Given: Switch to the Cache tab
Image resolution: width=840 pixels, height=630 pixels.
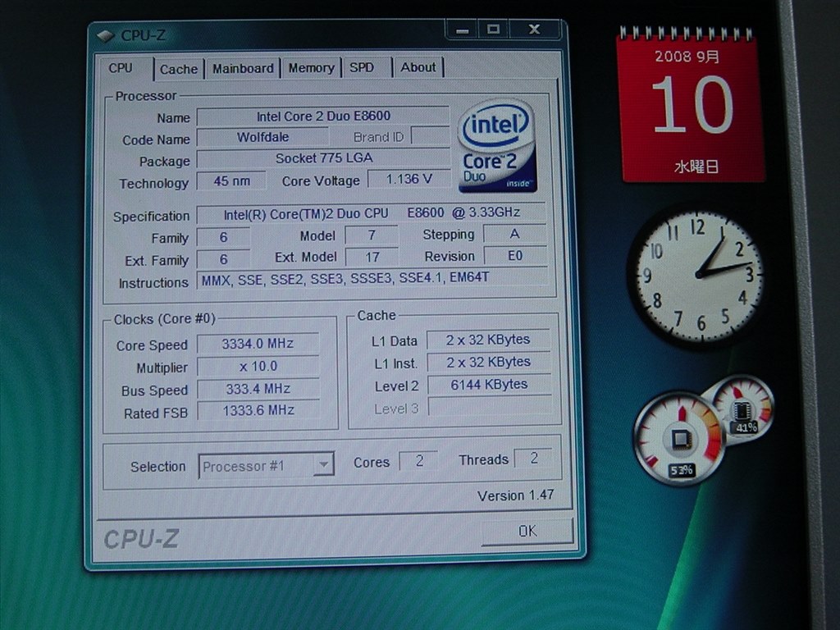Looking at the screenshot, I should coord(178,69).
